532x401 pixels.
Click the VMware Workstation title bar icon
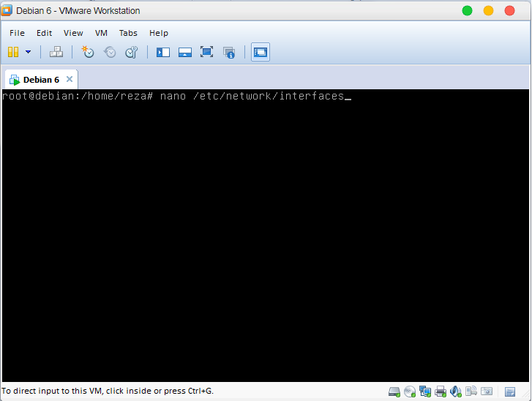click(7, 10)
